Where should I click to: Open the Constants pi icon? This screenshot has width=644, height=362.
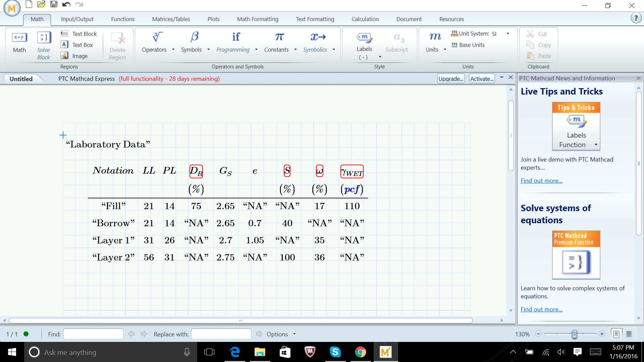tap(279, 37)
